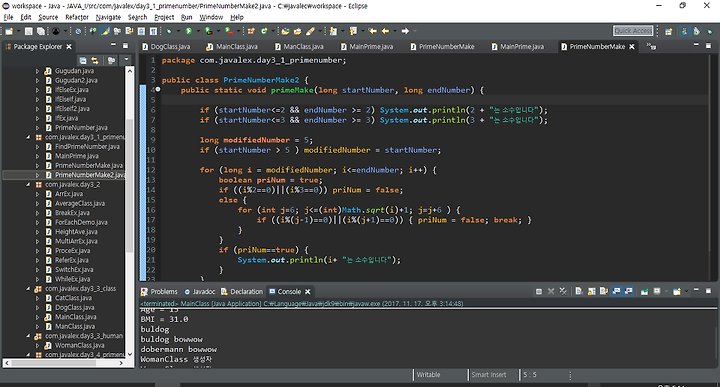This screenshot has width=720, height=387.
Task: Switch to the Declaration tab
Action: tap(242, 292)
